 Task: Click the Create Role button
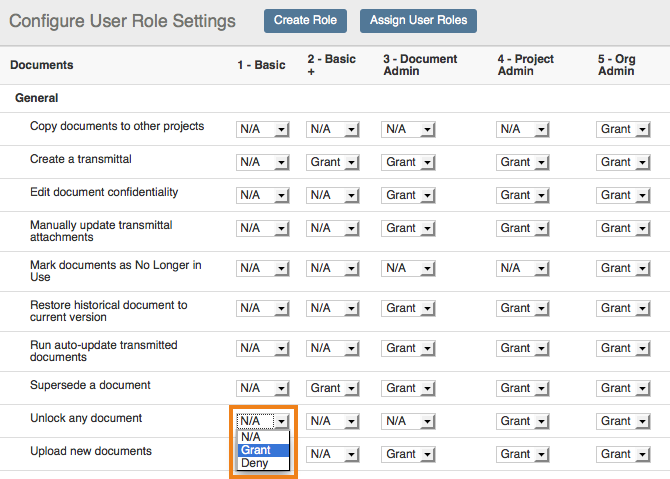tap(305, 21)
